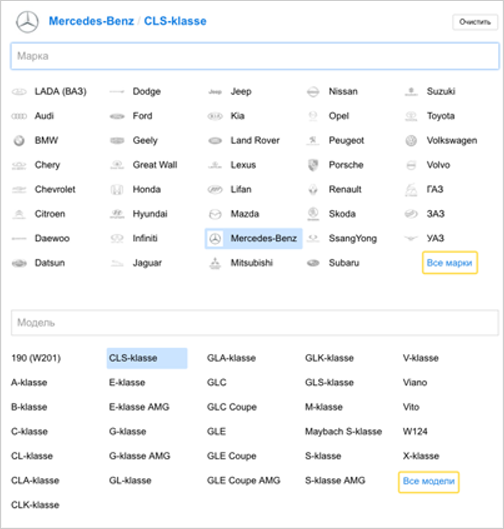Expand all brands with Все марки
504x529 pixels.
[x=450, y=263]
